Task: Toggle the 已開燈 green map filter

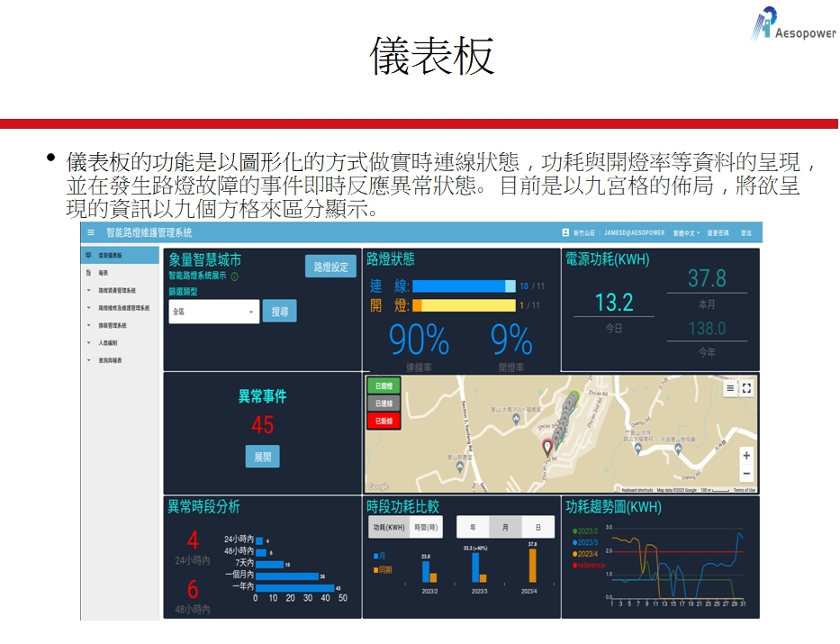Action: [x=384, y=385]
